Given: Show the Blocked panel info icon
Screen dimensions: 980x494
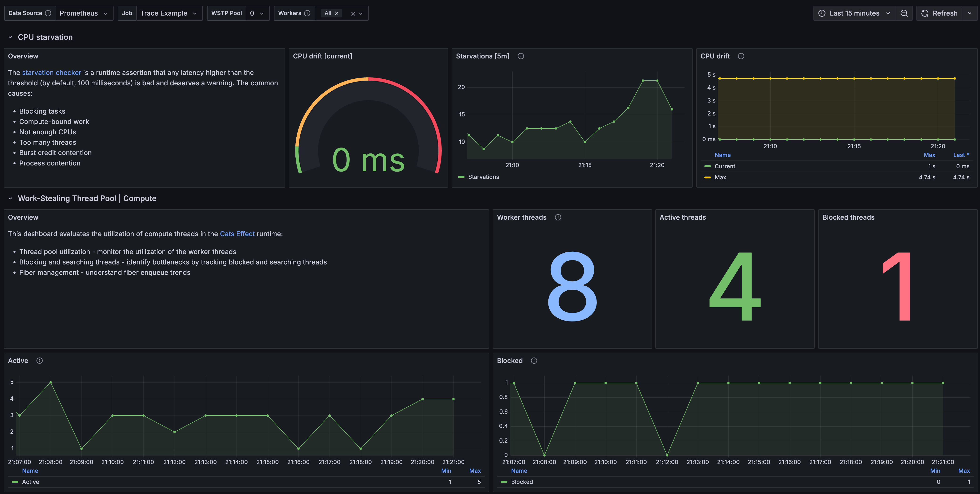Looking at the screenshot, I should click(x=534, y=361).
